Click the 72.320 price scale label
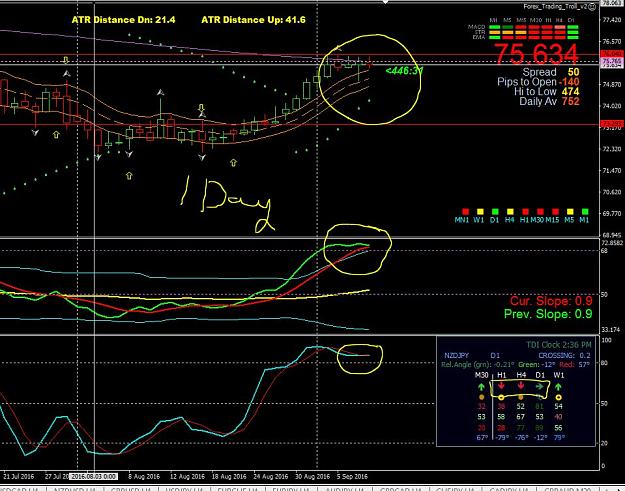This screenshot has width=625, height=491. point(612,149)
